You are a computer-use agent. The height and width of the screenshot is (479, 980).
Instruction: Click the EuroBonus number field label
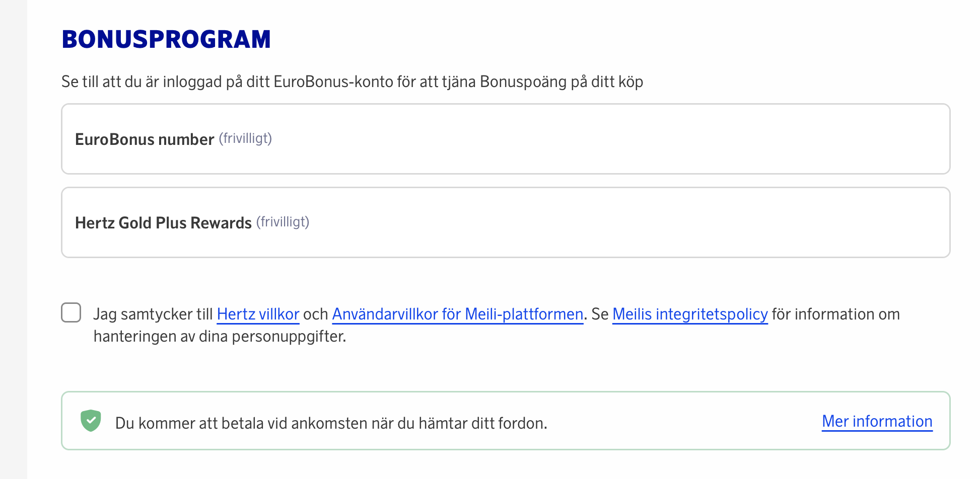click(144, 139)
